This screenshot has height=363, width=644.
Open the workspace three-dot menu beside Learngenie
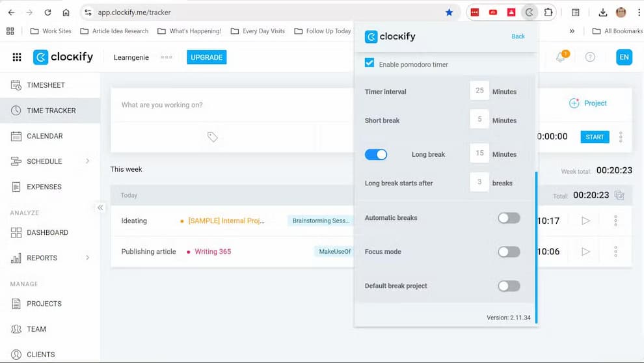point(167,57)
